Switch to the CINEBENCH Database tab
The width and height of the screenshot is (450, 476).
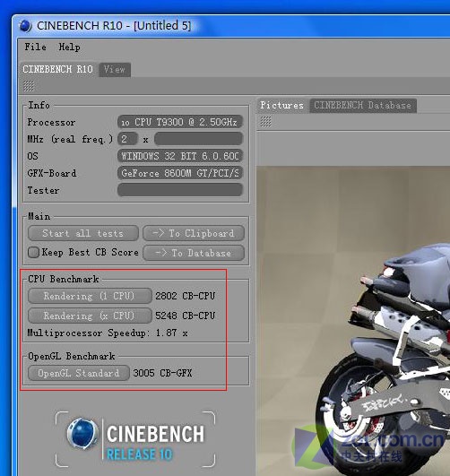tap(362, 106)
